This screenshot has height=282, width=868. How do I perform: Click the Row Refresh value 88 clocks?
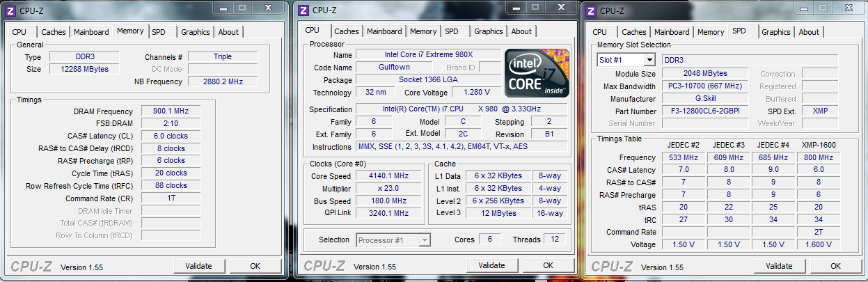pyautogui.click(x=171, y=186)
